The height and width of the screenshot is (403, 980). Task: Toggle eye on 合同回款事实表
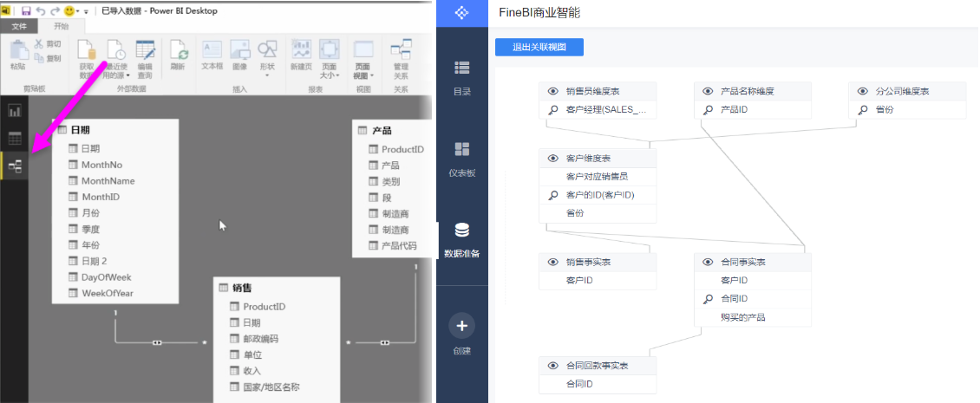point(552,366)
